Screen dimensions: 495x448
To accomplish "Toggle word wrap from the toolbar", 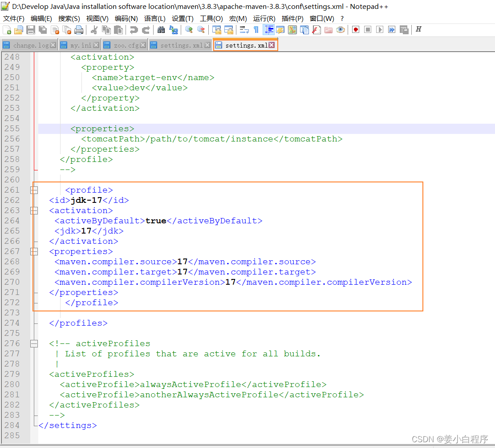I will 244,30.
